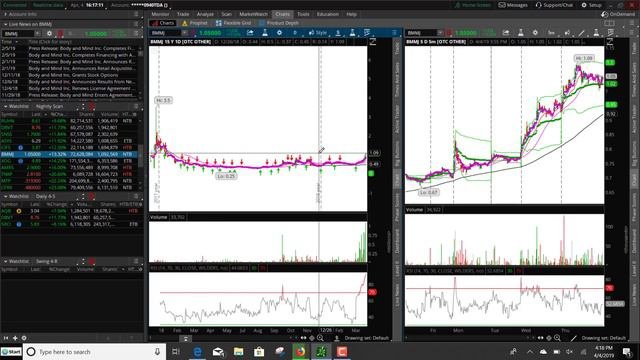Image resolution: width=640 pixels, height=360 pixels.
Task: Click the zoom icon below right chart
Action: click(x=558, y=338)
